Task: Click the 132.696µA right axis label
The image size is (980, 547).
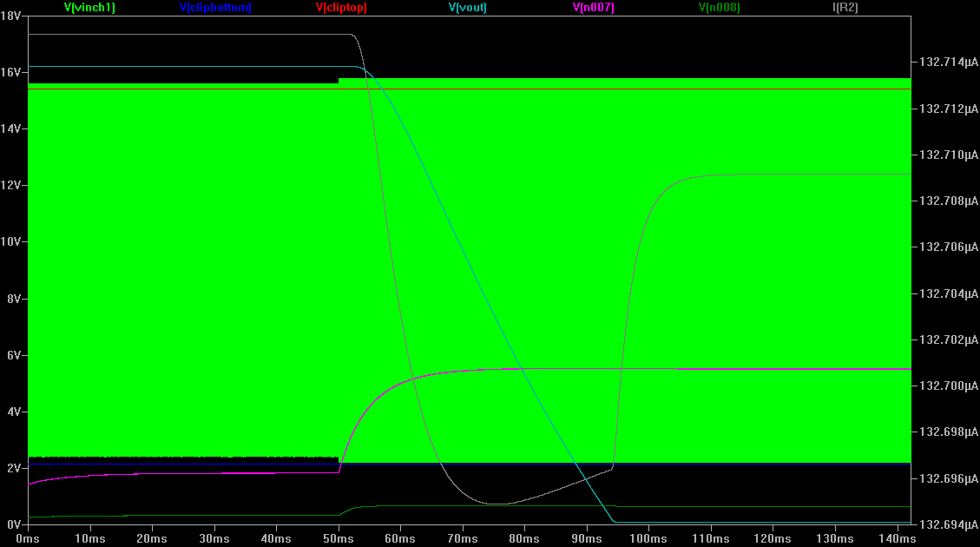Action: point(949,478)
